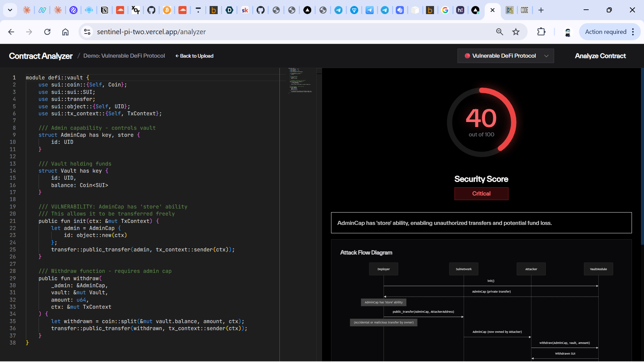
Task: Click the browser reload icon
Action: click(47, 32)
